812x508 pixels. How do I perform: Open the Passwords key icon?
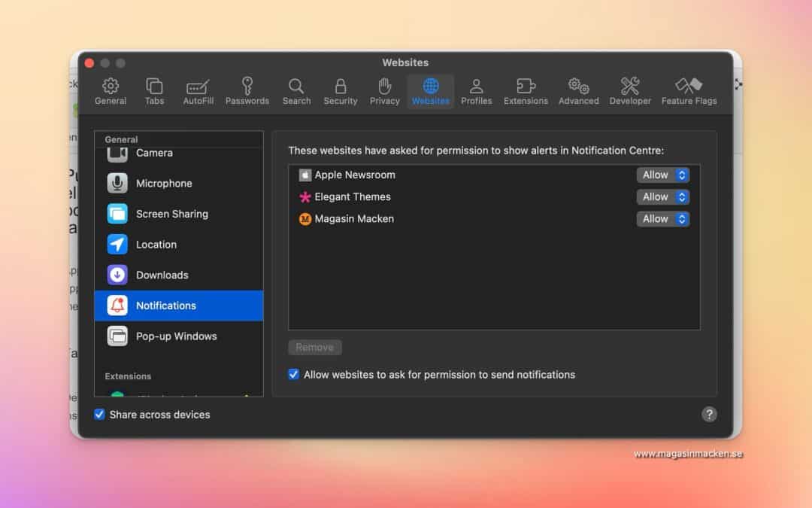247,87
